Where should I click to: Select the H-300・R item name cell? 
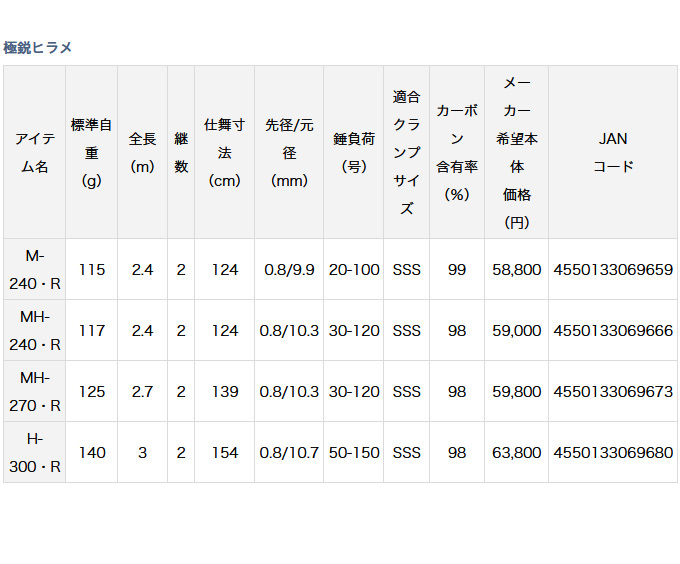click(34, 453)
